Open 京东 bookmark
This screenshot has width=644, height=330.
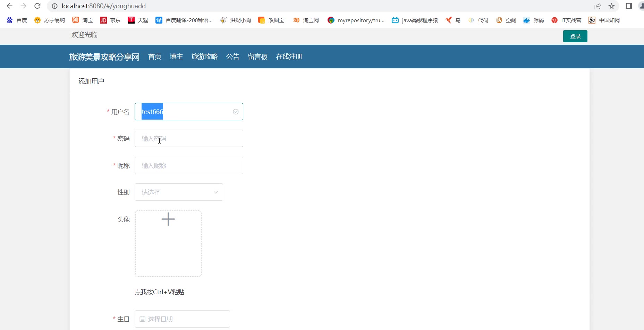(110, 20)
